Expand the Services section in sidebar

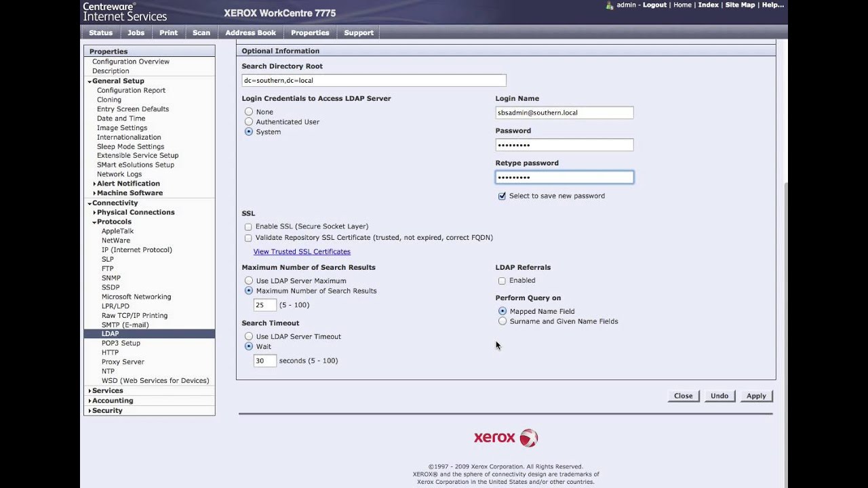coord(90,391)
